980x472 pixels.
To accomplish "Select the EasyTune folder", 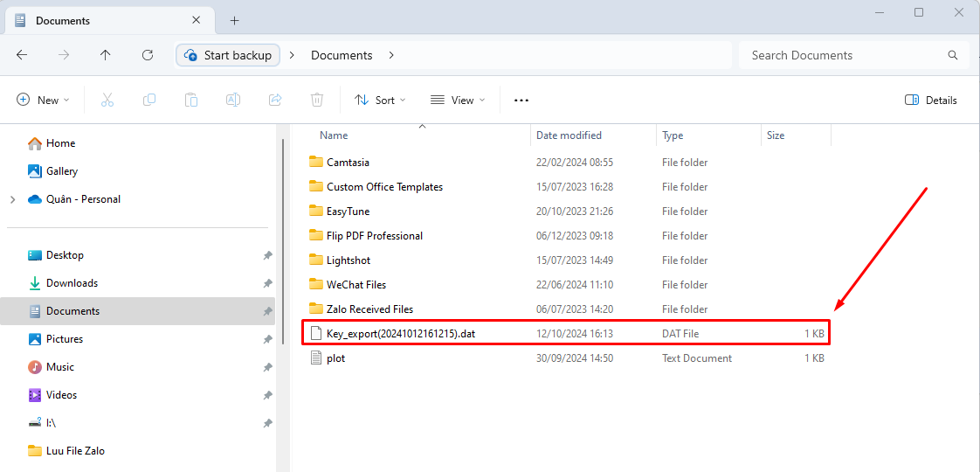I will point(348,212).
